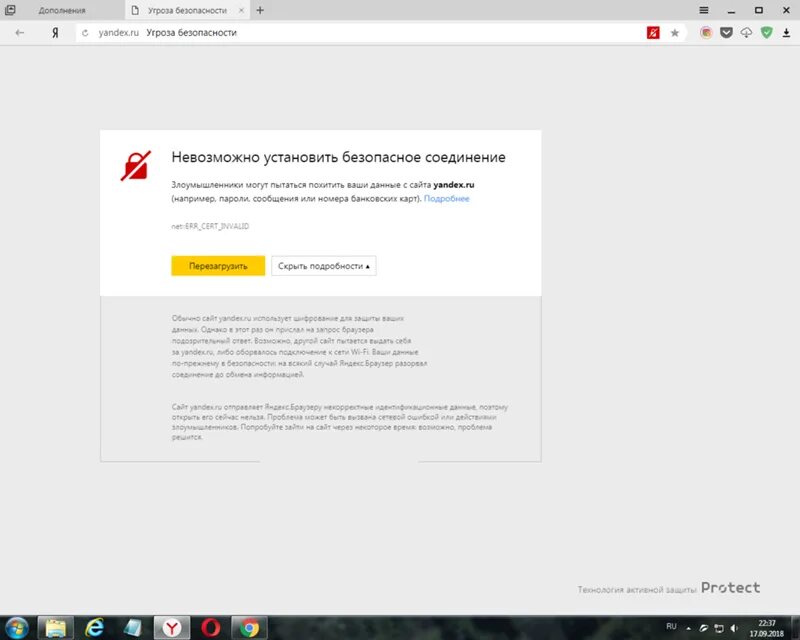
Task: Launch Opera from the taskbar
Action: click(x=211, y=628)
